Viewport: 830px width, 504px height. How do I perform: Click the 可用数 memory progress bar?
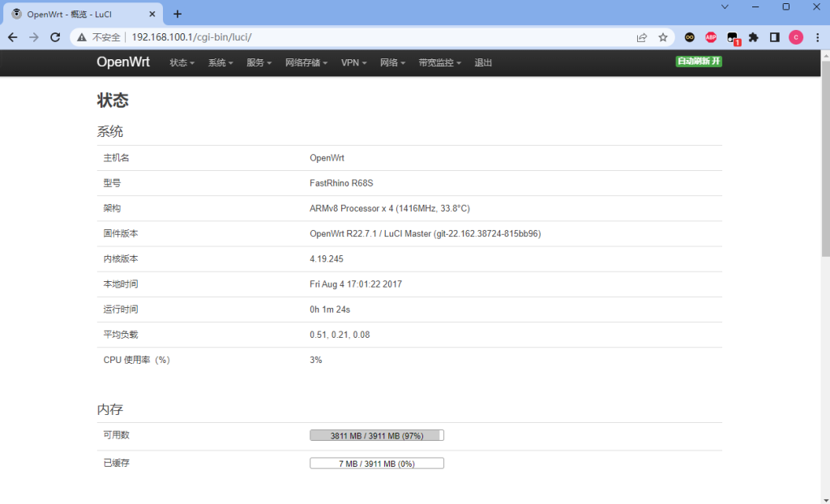377,435
